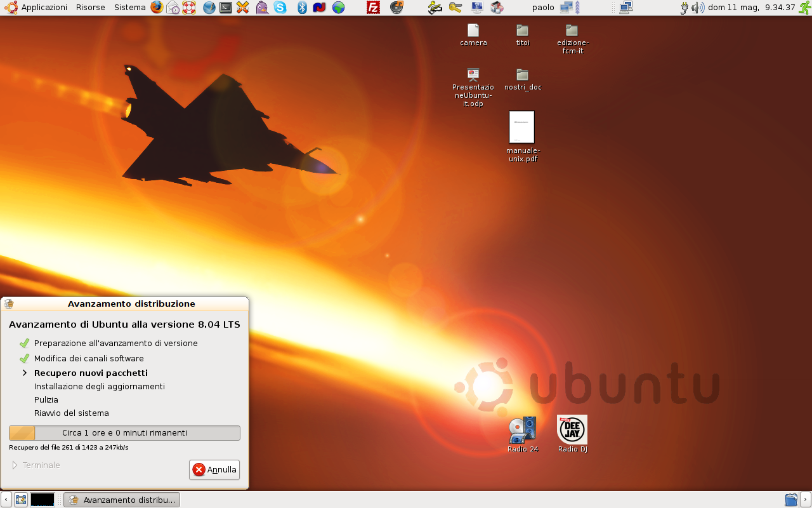This screenshot has width=812, height=508.
Task: Open the Radio DJ desktop launcher
Action: click(x=572, y=434)
